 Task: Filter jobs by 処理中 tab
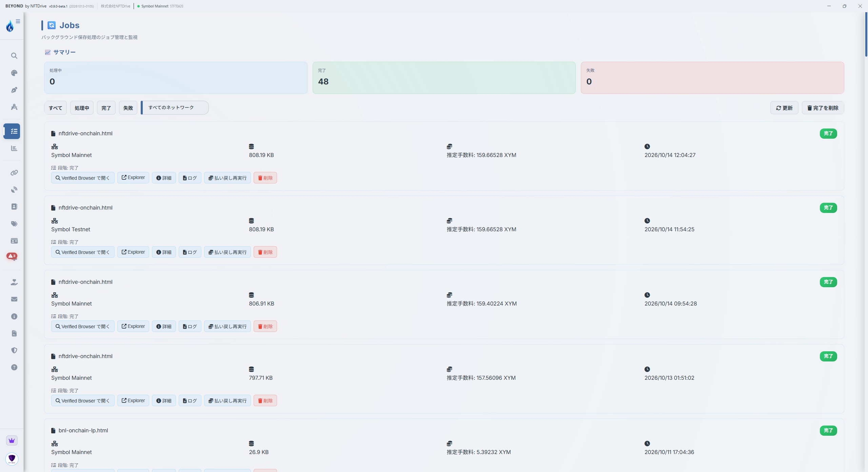point(82,108)
